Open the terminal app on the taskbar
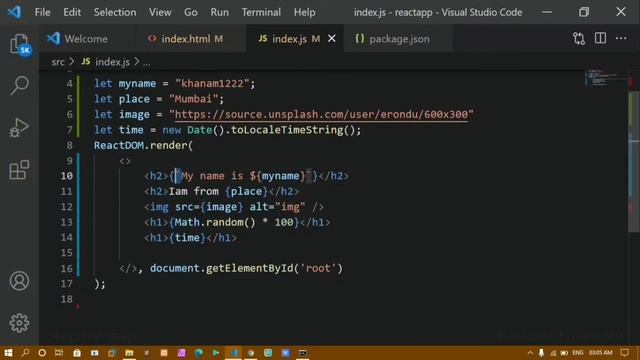This screenshot has width=640, height=360. (x=303, y=353)
